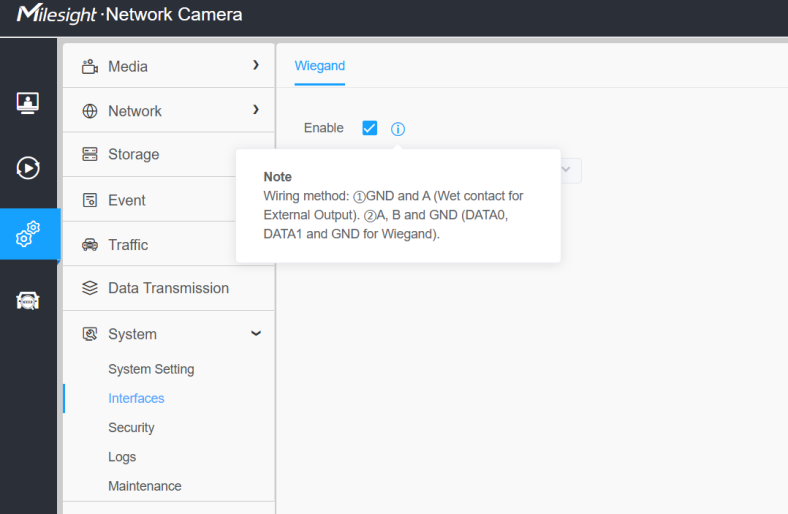Open the Live View monitor icon
Viewport: 788px width, 514px height.
coord(28,103)
